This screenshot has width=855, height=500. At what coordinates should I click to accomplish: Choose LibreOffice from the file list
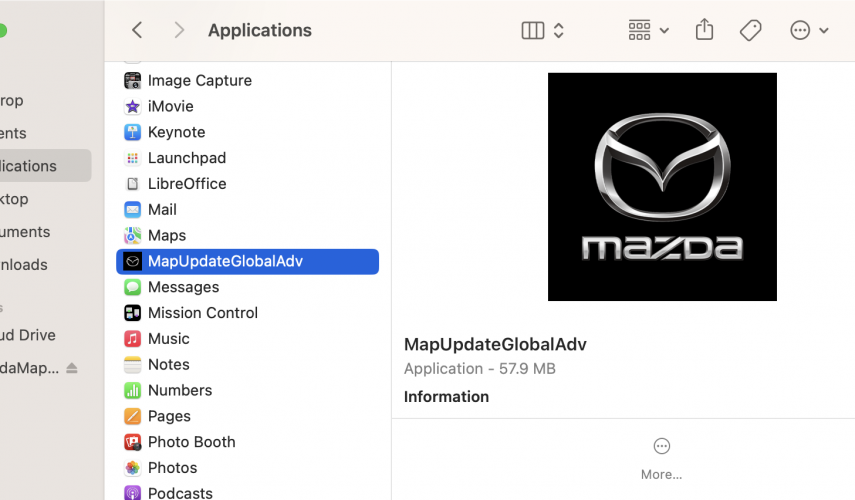pyautogui.click(x=187, y=184)
